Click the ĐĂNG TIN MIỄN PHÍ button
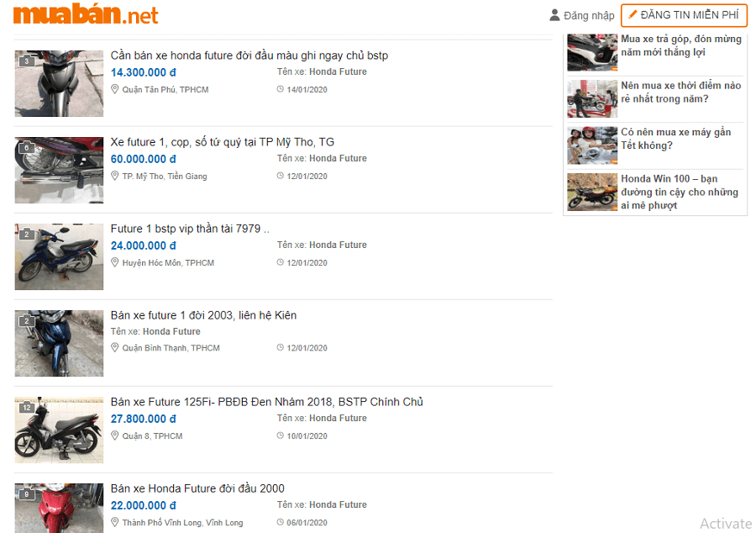This screenshot has height=533, width=756. (x=684, y=15)
